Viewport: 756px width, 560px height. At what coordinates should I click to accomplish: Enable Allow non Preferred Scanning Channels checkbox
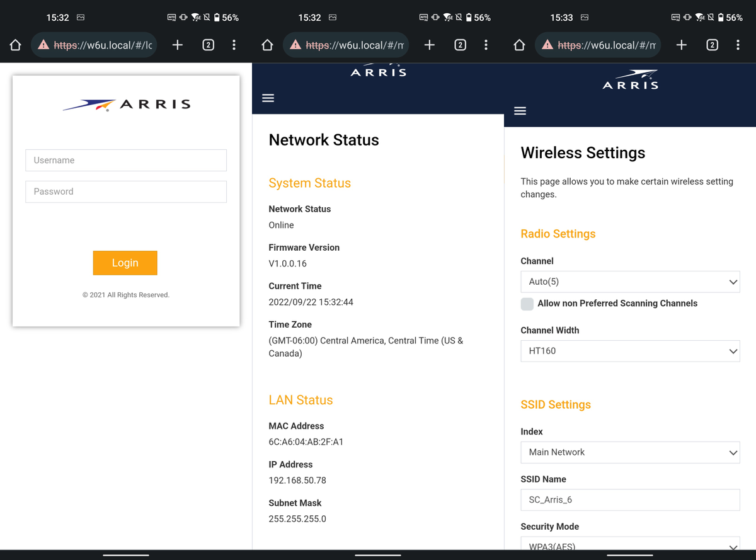527,304
